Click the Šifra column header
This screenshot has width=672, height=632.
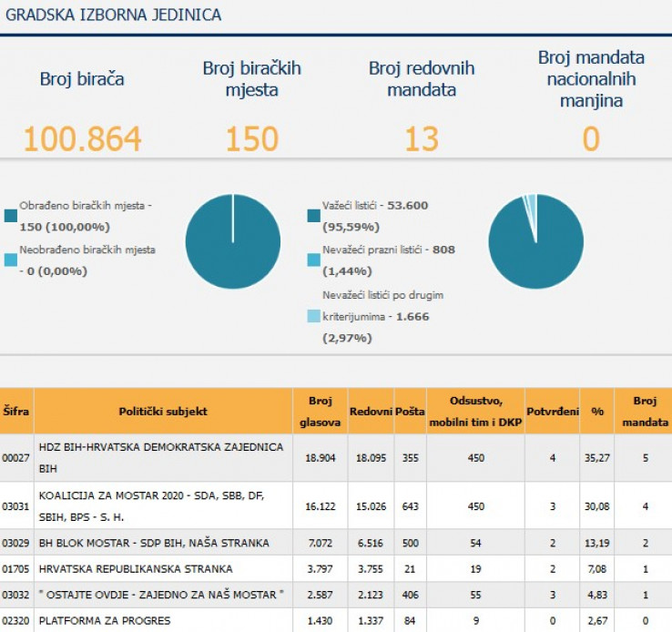click(x=16, y=411)
